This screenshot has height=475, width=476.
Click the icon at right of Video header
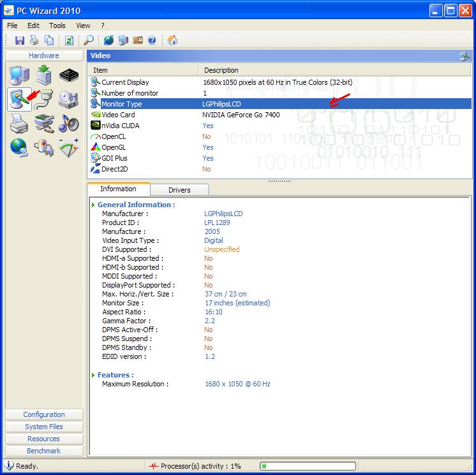(465, 56)
